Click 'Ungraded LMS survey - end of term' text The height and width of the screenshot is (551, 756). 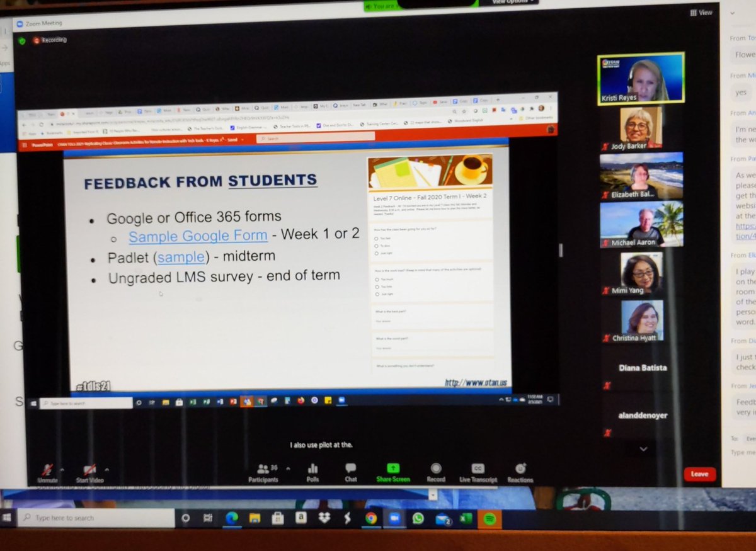224,276
